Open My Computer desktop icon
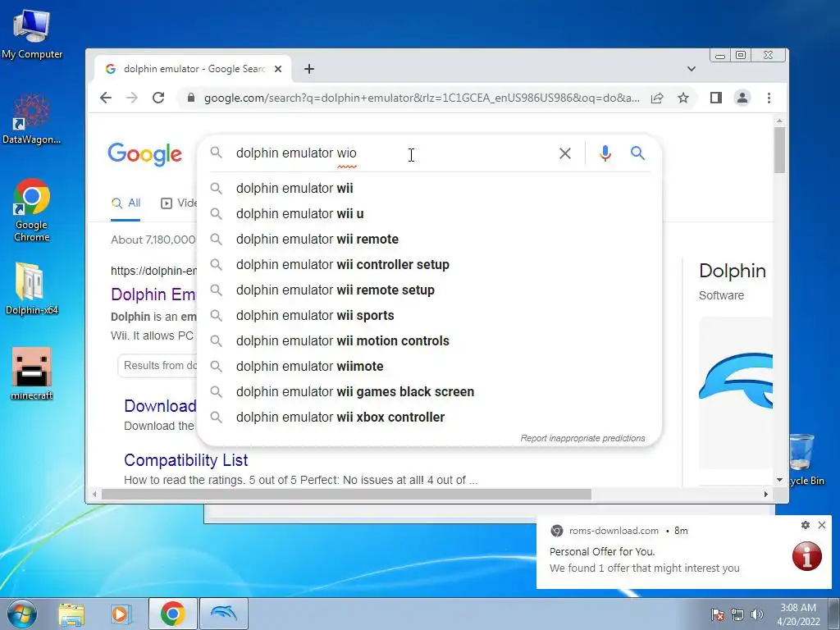Image resolution: width=840 pixels, height=630 pixels. pos(32,34)
